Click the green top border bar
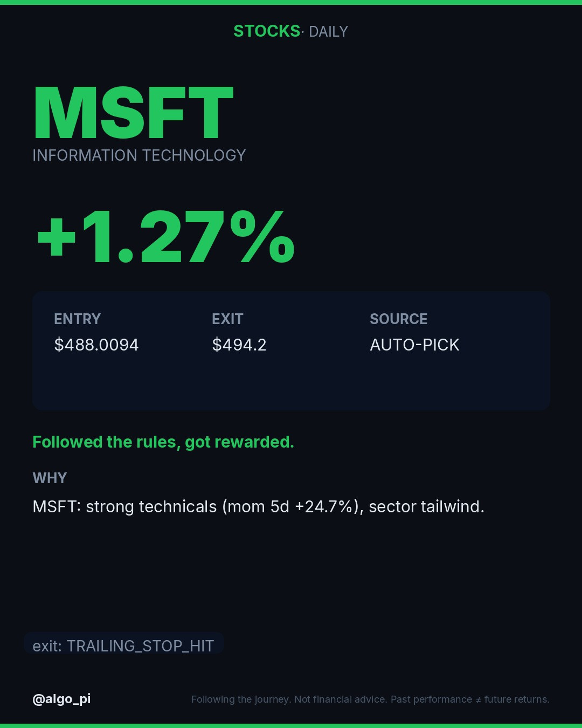Viewport: 582px width, 728px height. tap(291, 2)
